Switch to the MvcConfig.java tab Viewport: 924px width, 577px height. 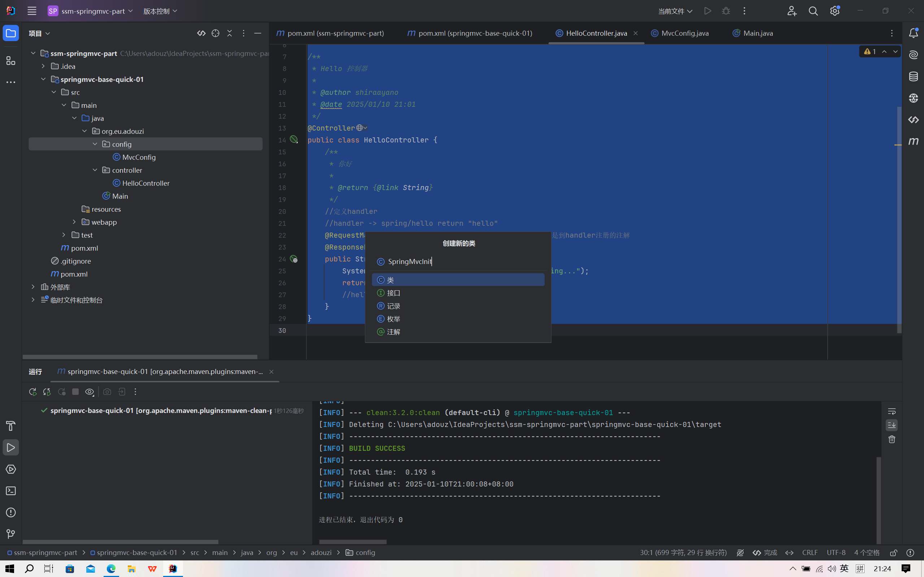tap(684, 34)
